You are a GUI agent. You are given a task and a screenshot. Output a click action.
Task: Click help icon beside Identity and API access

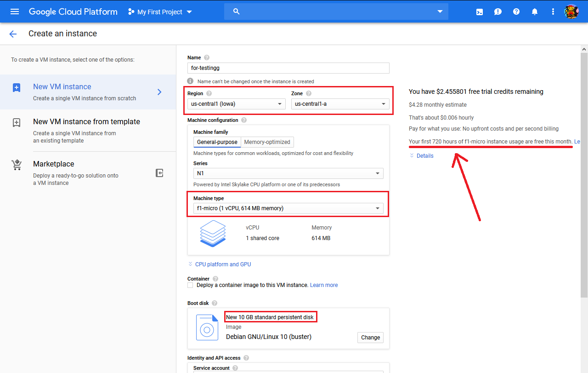pos(246,358)
